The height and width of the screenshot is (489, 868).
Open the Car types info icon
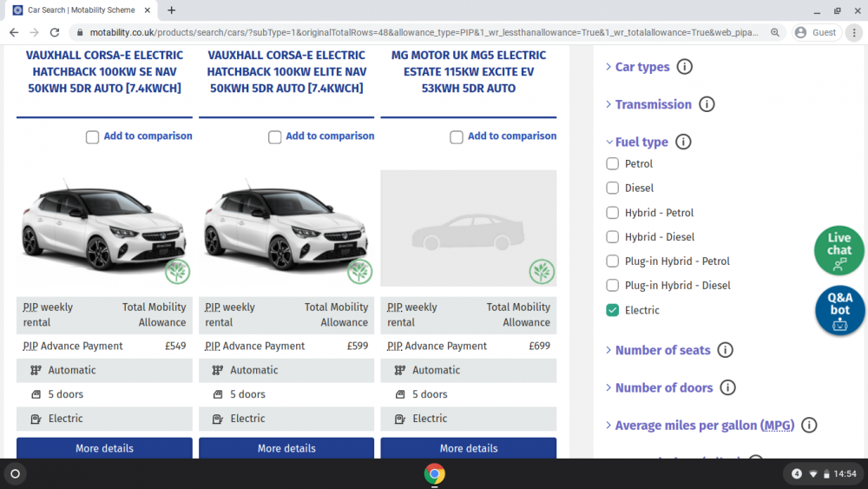684,67
